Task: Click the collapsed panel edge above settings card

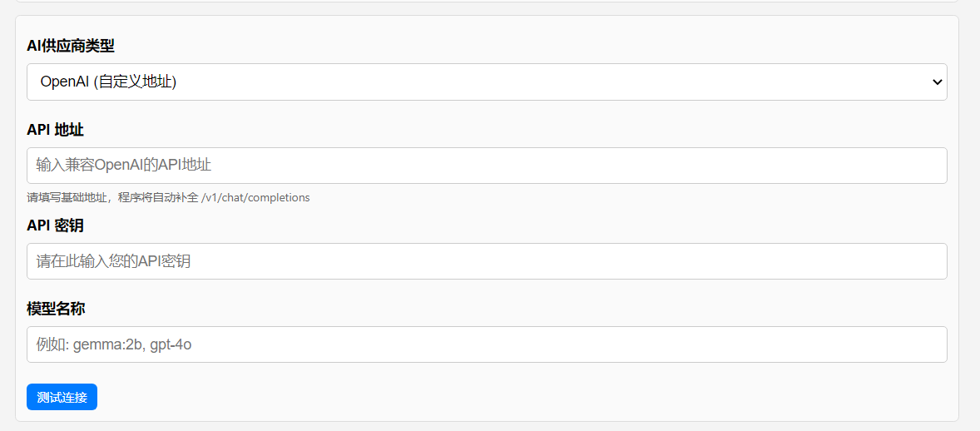Action: [x=487, y=2]
